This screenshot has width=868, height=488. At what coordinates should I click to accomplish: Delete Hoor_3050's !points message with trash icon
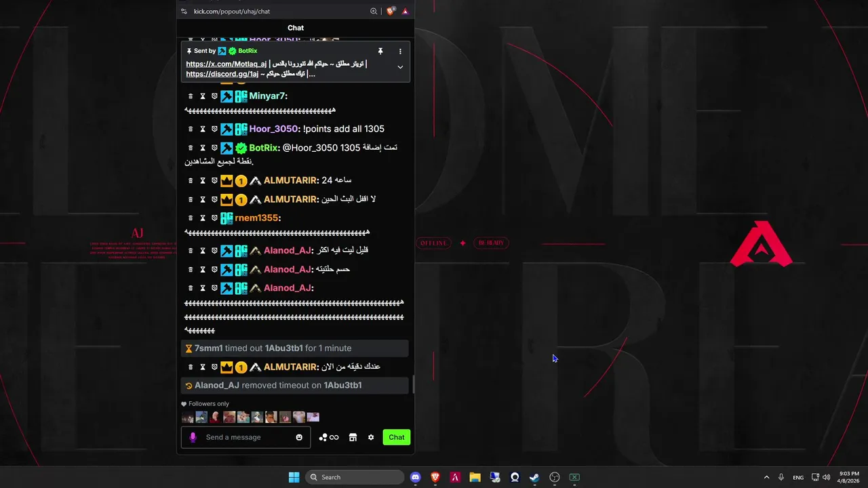tap(191, 129)
